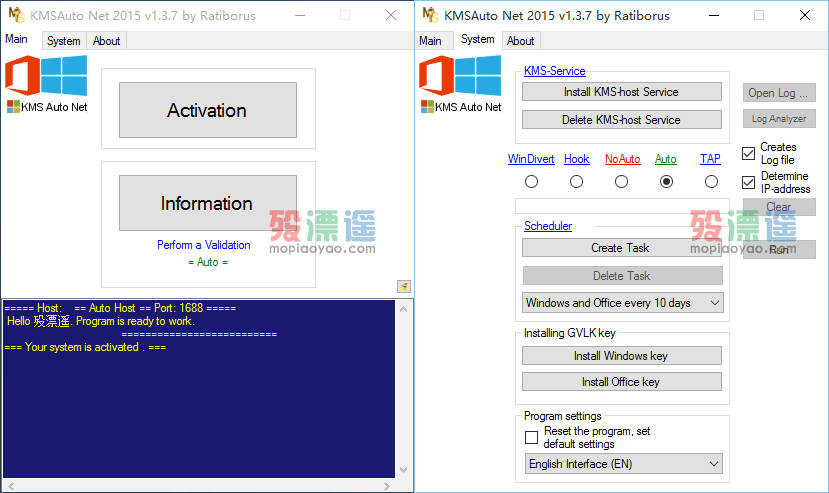The width and height of the screenshot is (829, 493).
Task: Open About tab in left window
Action: tap(106, 41)
